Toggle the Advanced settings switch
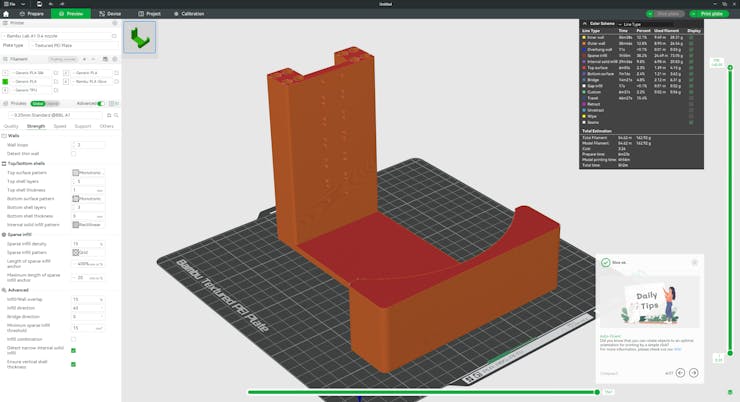The image size is (740, 402). pyautogui.click(x=101, y=103)
